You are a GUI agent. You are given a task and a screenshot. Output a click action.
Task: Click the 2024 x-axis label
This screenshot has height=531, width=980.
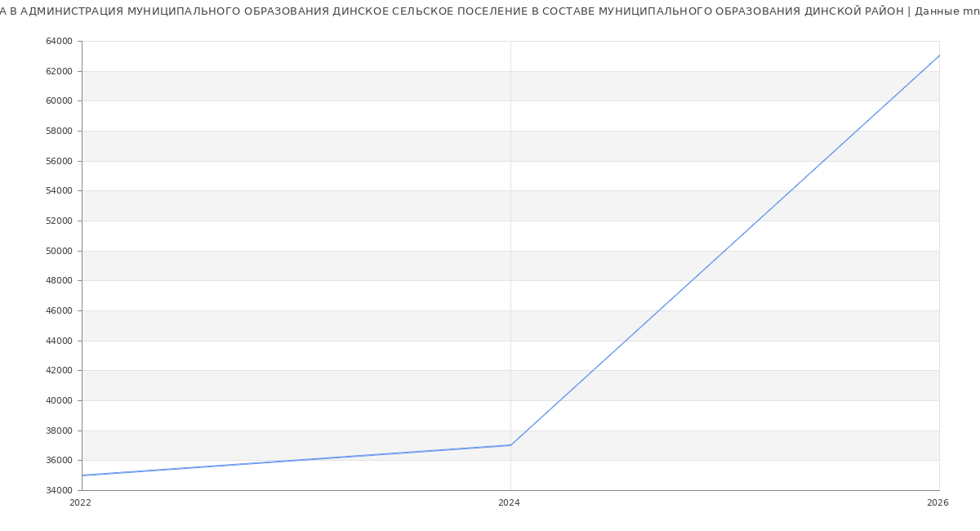point(509,503)
